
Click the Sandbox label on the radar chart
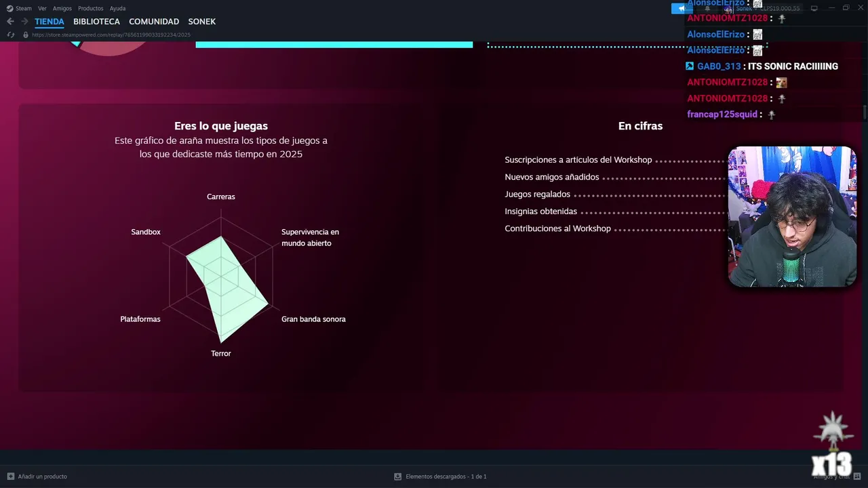tap(146, 232)
